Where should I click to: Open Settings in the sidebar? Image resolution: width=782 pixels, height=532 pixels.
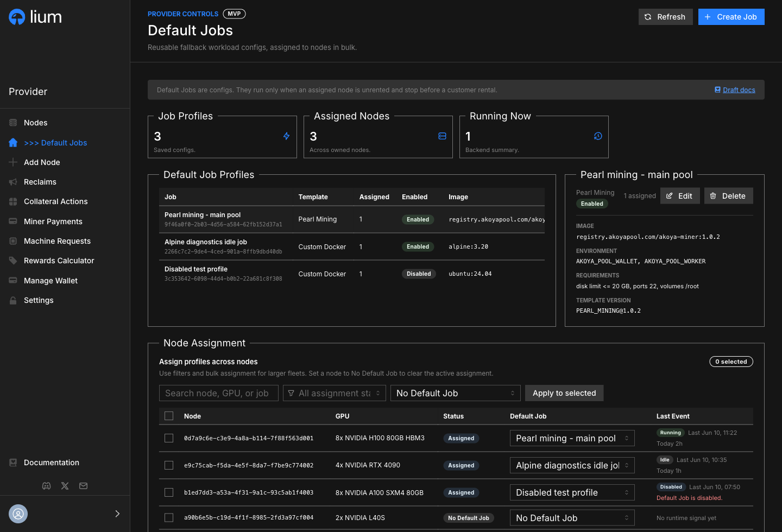pos(39,300)
